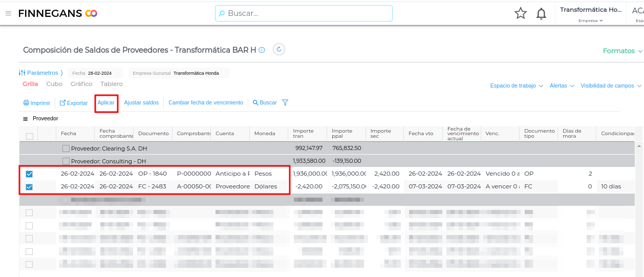Open the Formatos dropdown
Image resolution: width=644 pixels, height=277 pixels.
pos(622,51)
